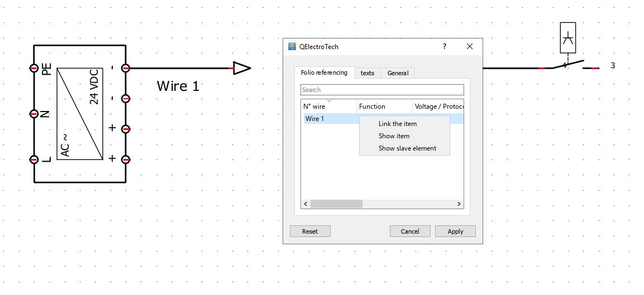Viewport: 644px width, 295px height.
Task: Click into the Search field
Action: [x=382, y=90]
